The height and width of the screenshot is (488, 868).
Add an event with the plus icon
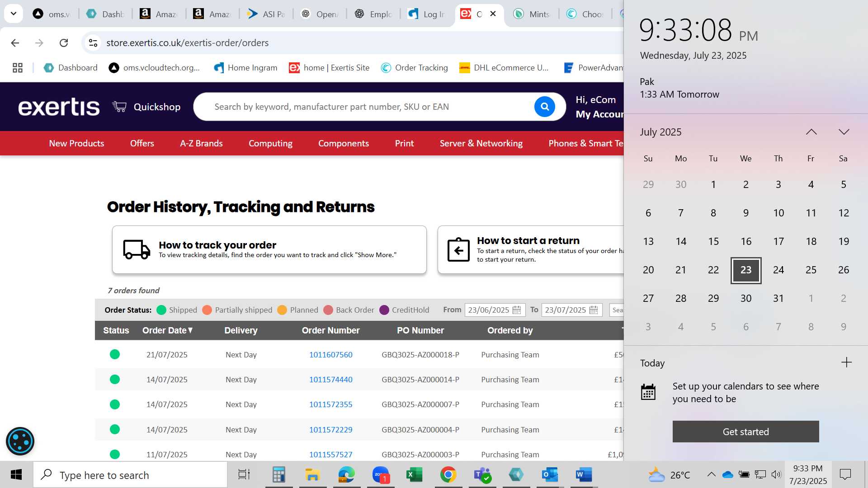846,362
